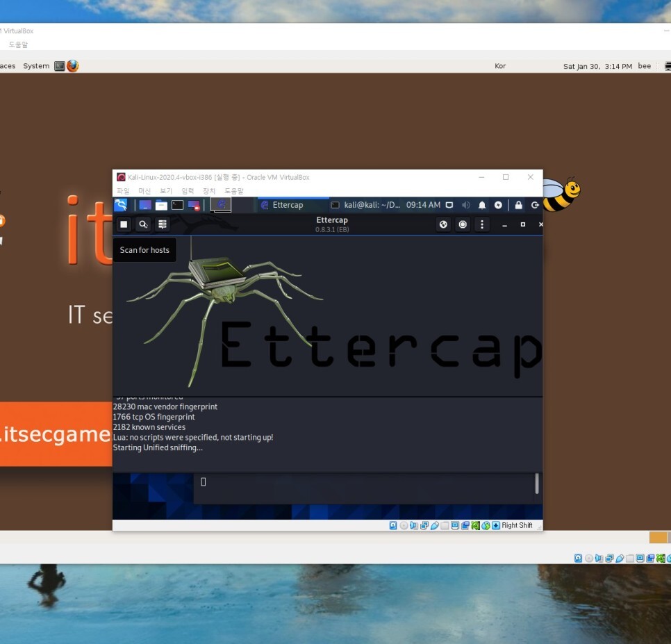This screenshot has width=671, height=644.
Task: Launch Firefox from the bee-box top panel
Action: pyautogui.click(x=73, y=66)
